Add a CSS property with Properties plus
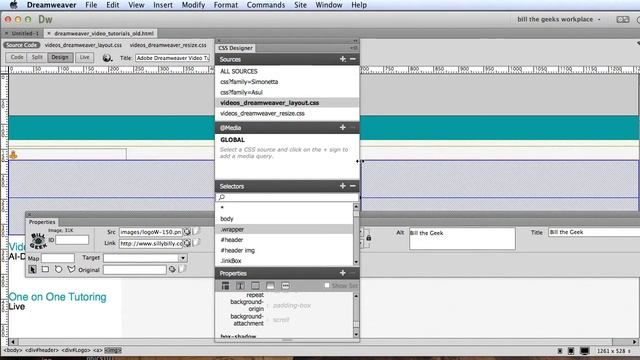 (342, 273)
